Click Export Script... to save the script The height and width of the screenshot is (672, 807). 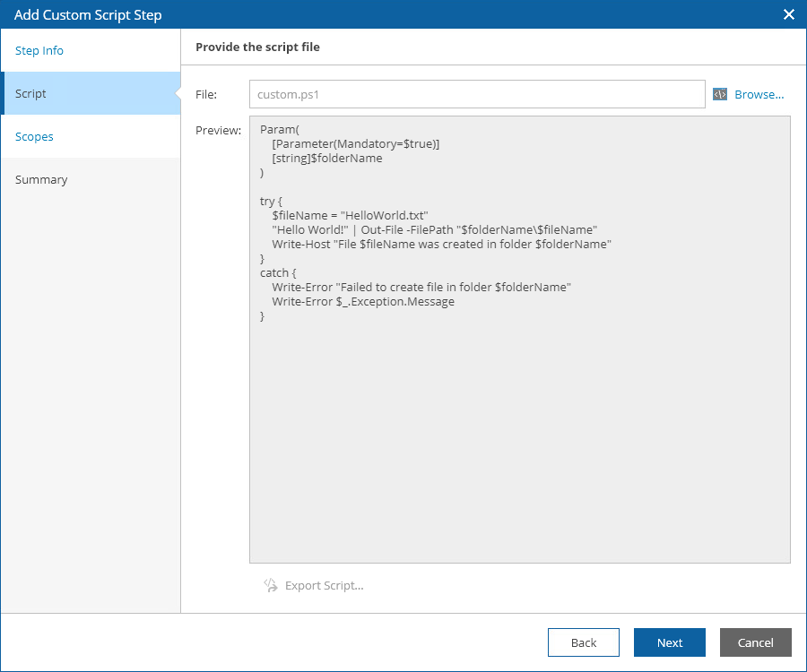click(x=323, y=585)
